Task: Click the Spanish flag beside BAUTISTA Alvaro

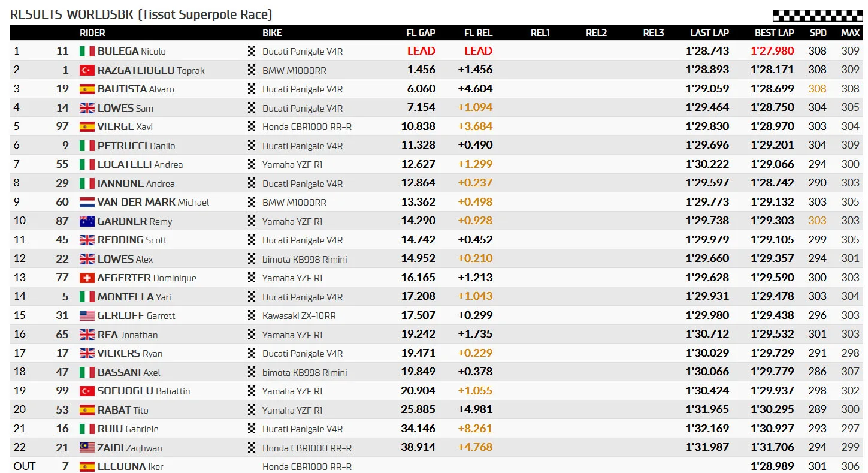Action: (x=87, y=89)
